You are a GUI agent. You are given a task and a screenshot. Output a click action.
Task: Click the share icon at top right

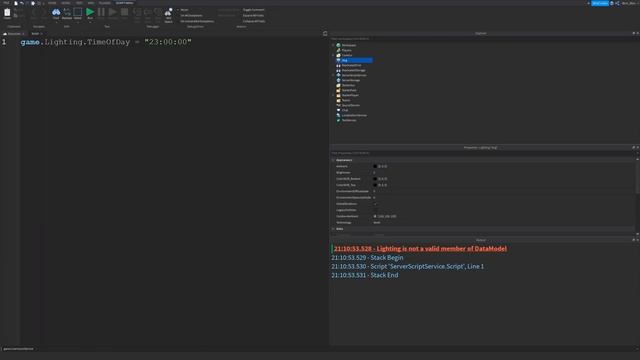point(617,3)
